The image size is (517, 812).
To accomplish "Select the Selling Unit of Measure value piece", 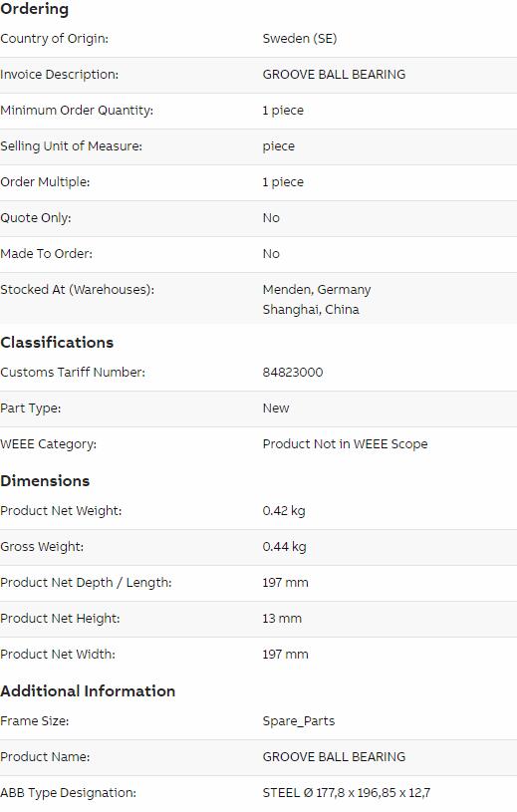I will pyautogui.click(x=279, y=146).
